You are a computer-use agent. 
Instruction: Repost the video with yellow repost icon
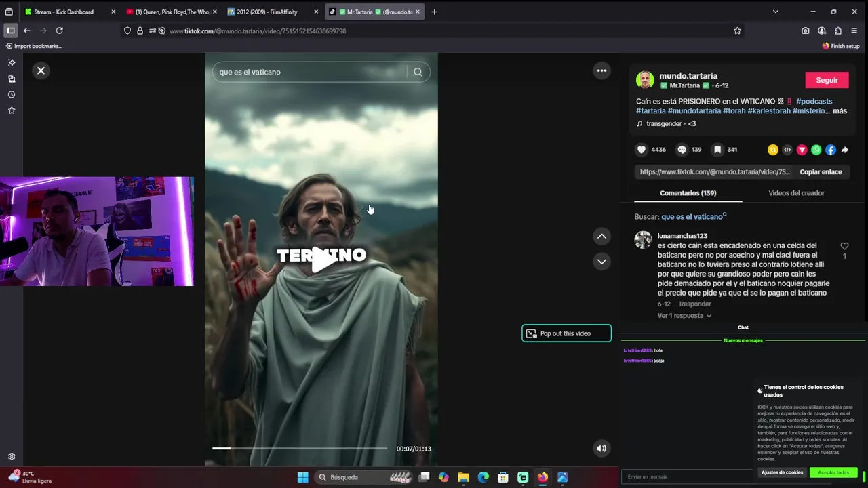click(772, 150)
